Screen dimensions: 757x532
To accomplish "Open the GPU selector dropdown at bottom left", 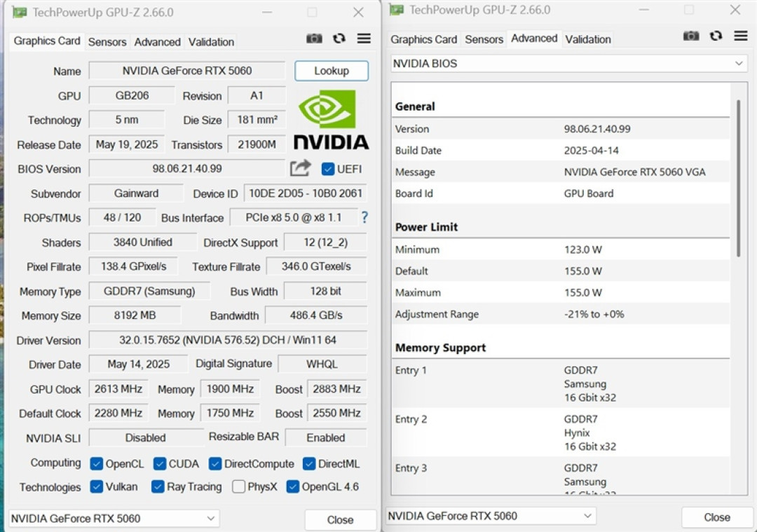I will [x=114, y=519].
